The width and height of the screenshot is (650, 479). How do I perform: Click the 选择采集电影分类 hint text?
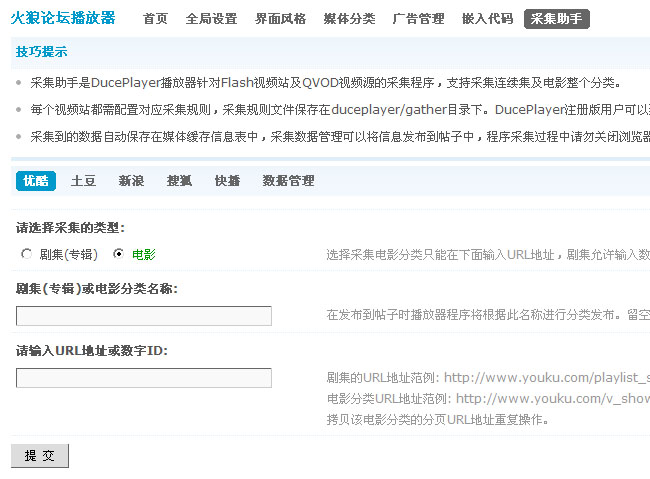click(x=488, y=254)
